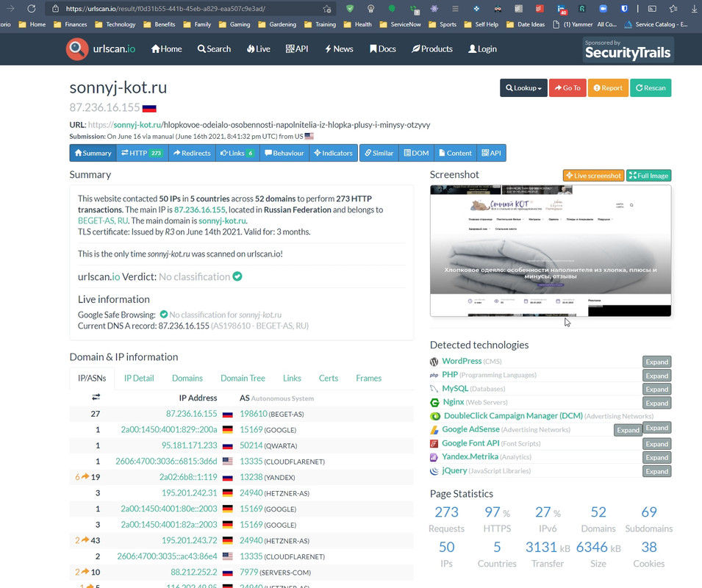
Task: Expand the PHP technology details
Action: 656,376
